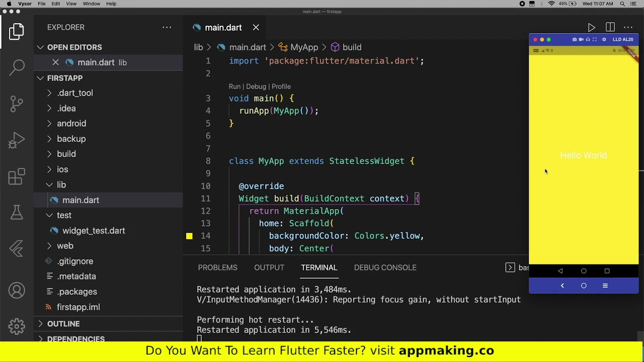Image resolution: width=644 pixels, height=362 pixels.
Task: Open the Explorer view in activity bar
Action: click(x=17, y=32)
